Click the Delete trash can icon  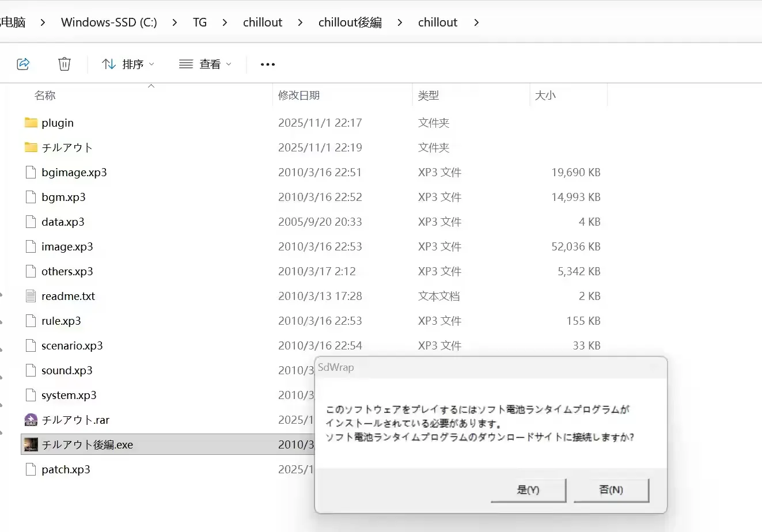[x=65, y=64]
